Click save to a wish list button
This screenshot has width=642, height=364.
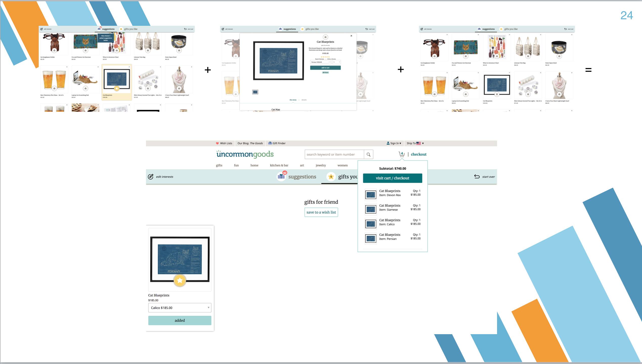pos(321,212)
